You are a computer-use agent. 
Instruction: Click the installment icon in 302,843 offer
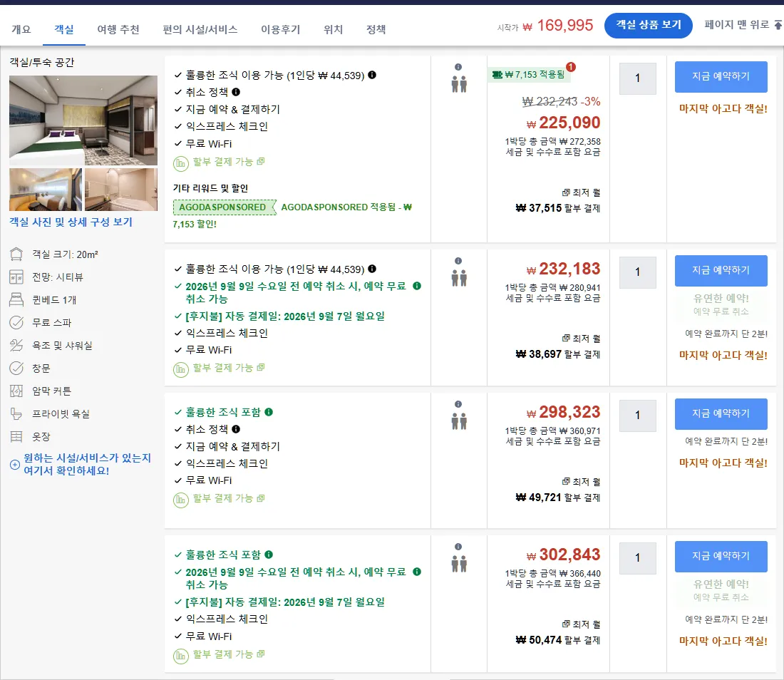click(180, 656)
